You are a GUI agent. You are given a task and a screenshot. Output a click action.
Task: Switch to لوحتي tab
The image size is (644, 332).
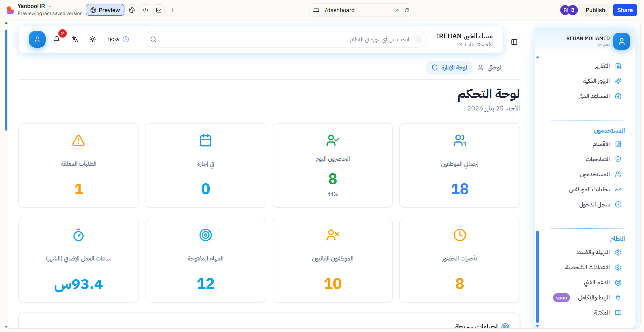click(490, 67)
